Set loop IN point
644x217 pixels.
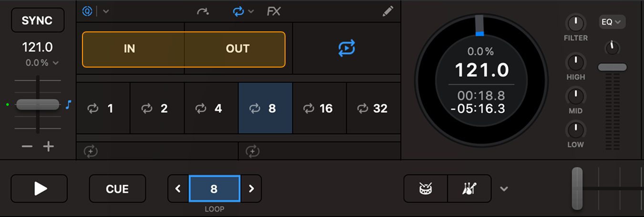coord(130,49)
